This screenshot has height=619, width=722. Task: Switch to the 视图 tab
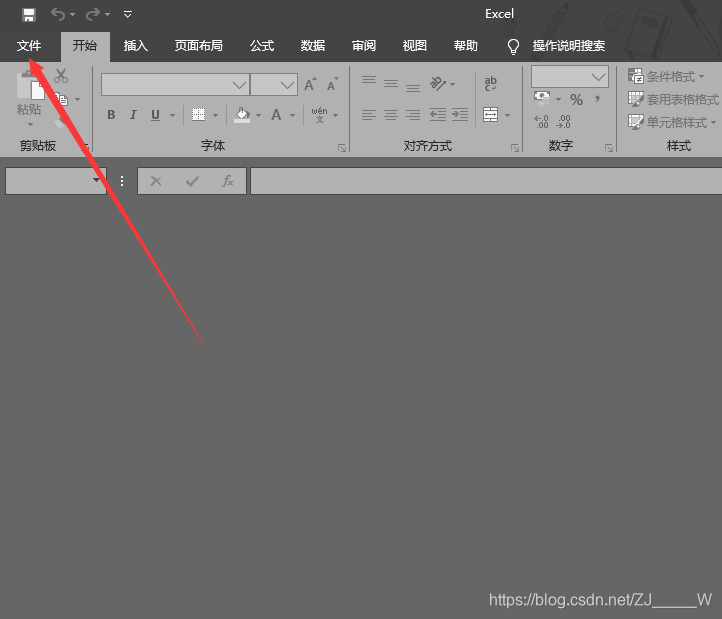(x=414, y=46)
